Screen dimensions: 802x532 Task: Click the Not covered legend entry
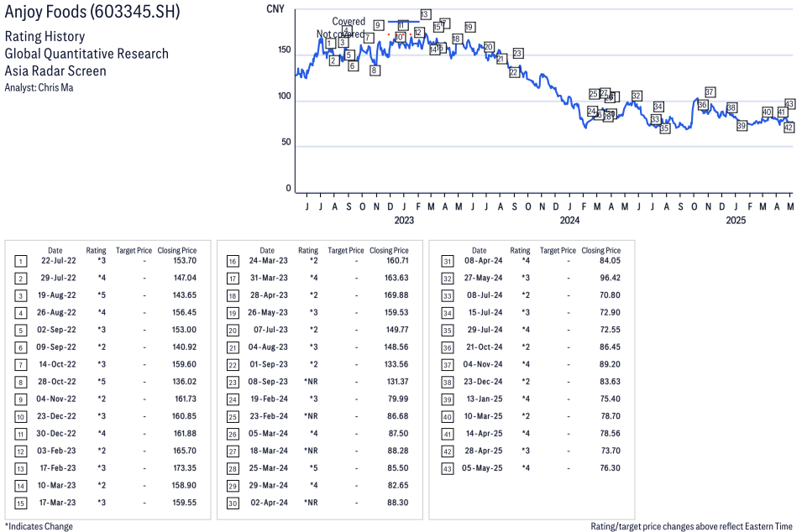[x=340, y=34]
